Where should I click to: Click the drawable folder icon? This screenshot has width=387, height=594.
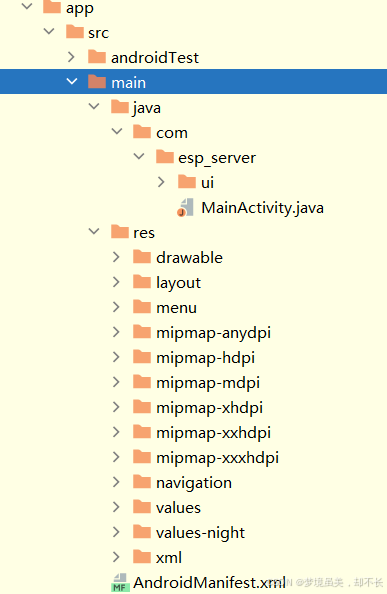tap(142, 257)
